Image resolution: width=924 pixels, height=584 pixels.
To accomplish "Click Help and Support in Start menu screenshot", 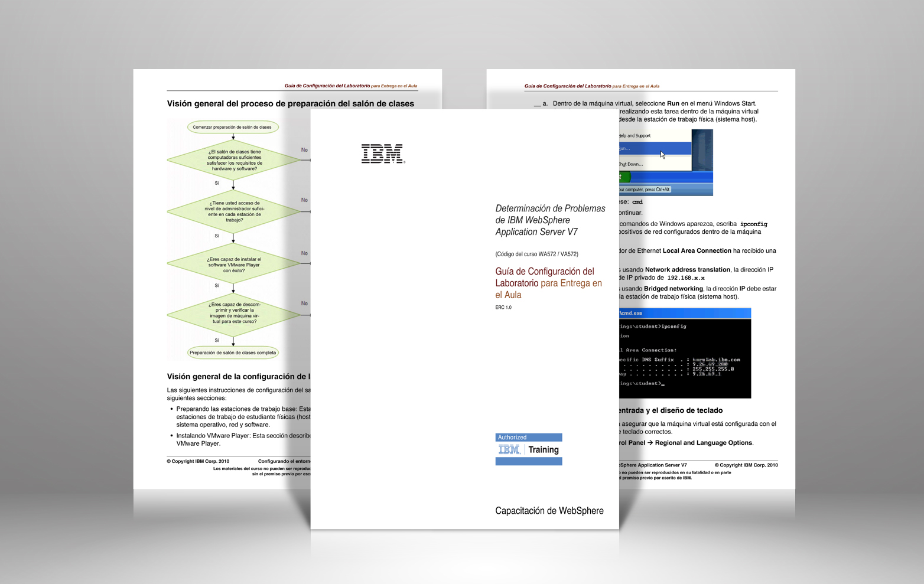I will tap(636, 136).
